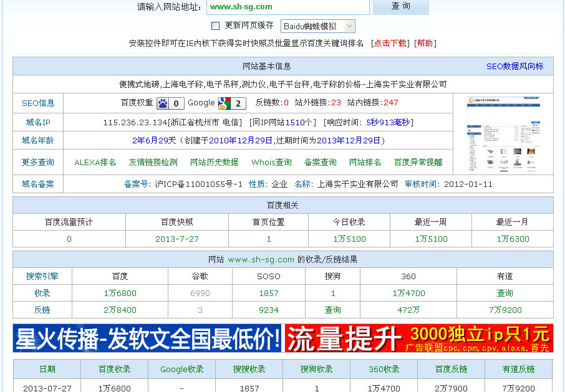Click the 流量提升 red banner ad

[x=419, y=338]
